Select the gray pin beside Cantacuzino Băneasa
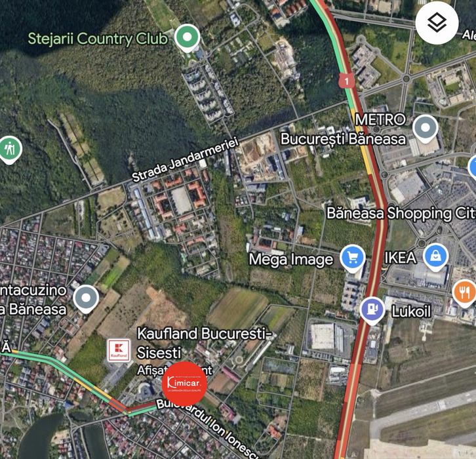Image resolution: width=476 pixels, height=459 pixels. point(86,299)
